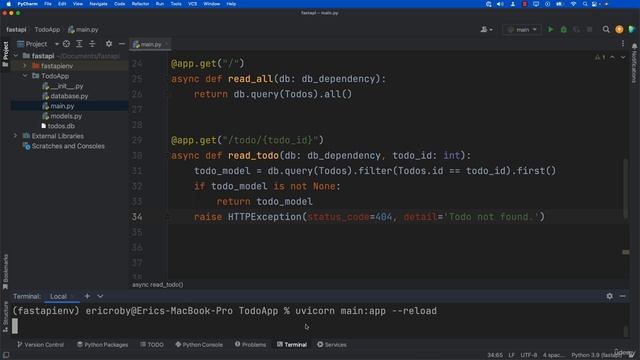Click the user account dropdown icon in toolbar

point(486,29)
